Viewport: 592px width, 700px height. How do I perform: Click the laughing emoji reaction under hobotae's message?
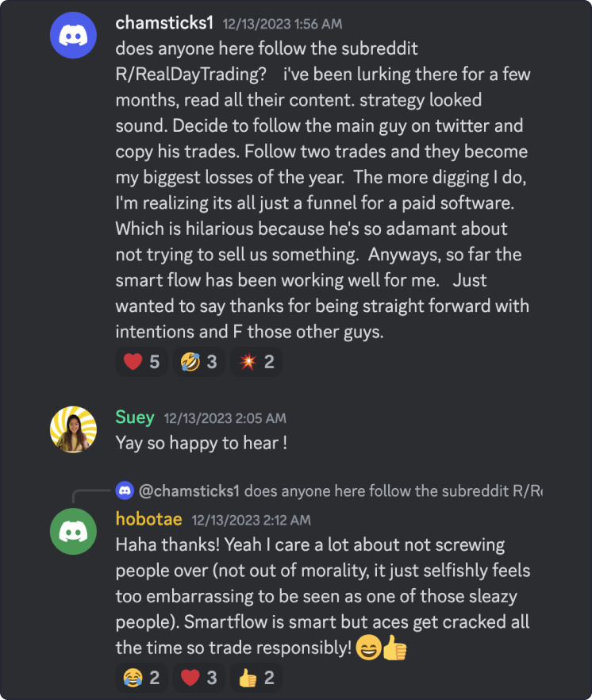pyautogui.click(x=130, y=678)
